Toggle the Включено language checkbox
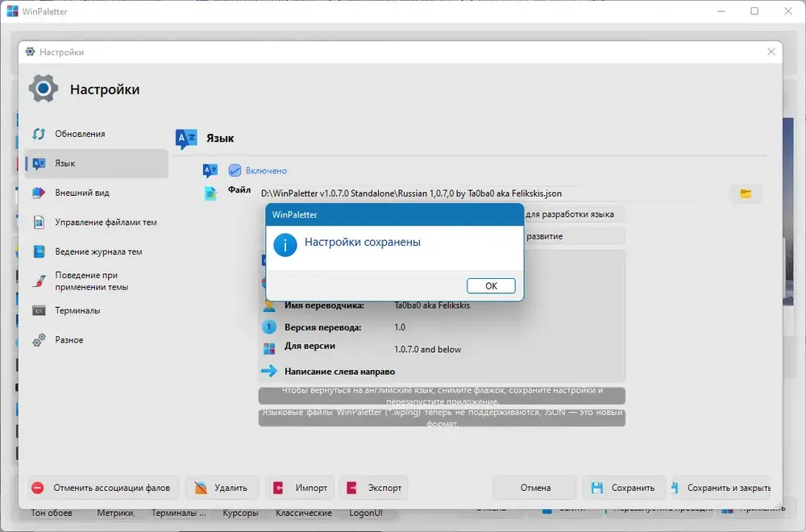Screen dimensions: 806x532 (235, 170)
